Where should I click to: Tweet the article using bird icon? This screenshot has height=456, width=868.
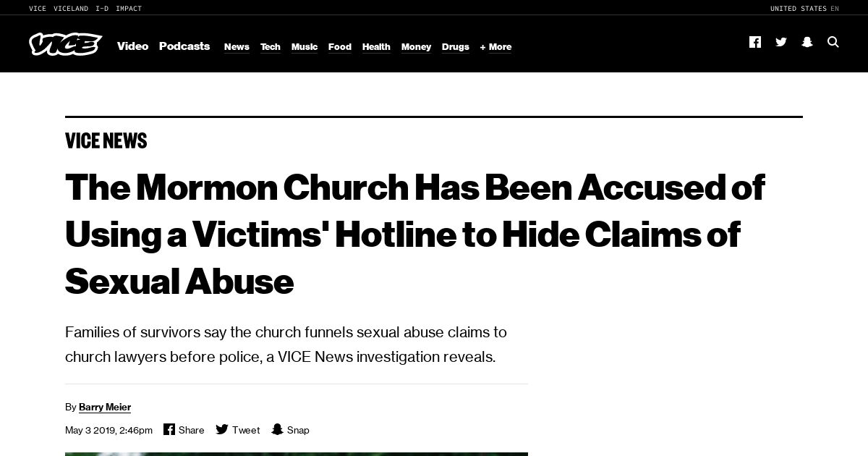tap(222, 429)
